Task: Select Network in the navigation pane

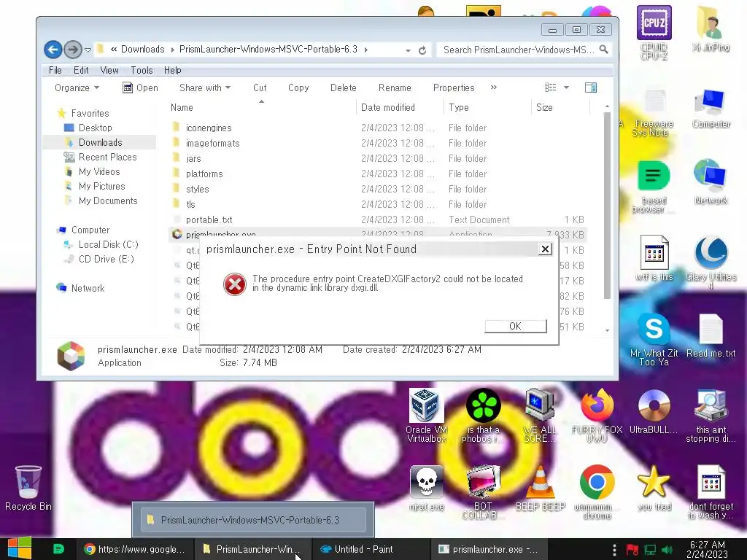Action: click(x=88, y=288)
